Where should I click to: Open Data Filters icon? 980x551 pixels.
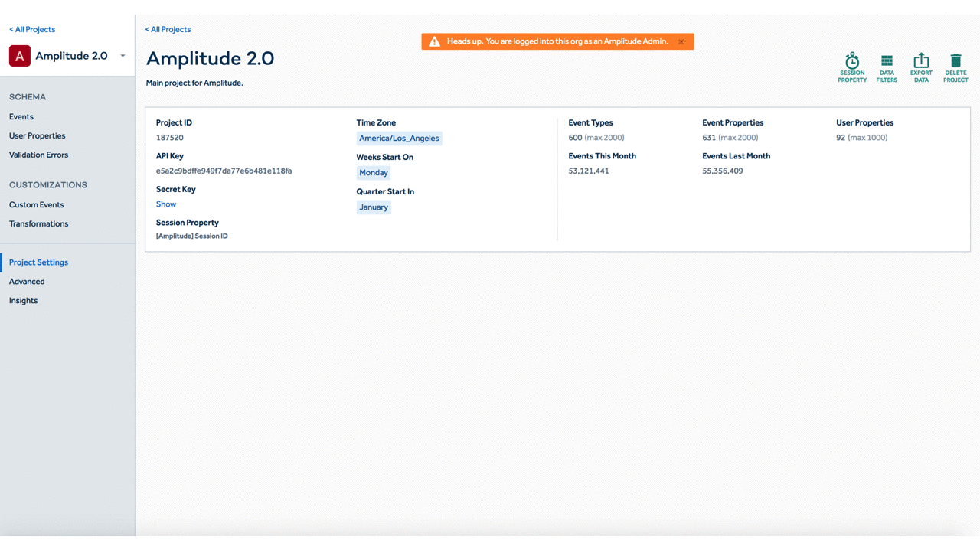coord(887,61)
